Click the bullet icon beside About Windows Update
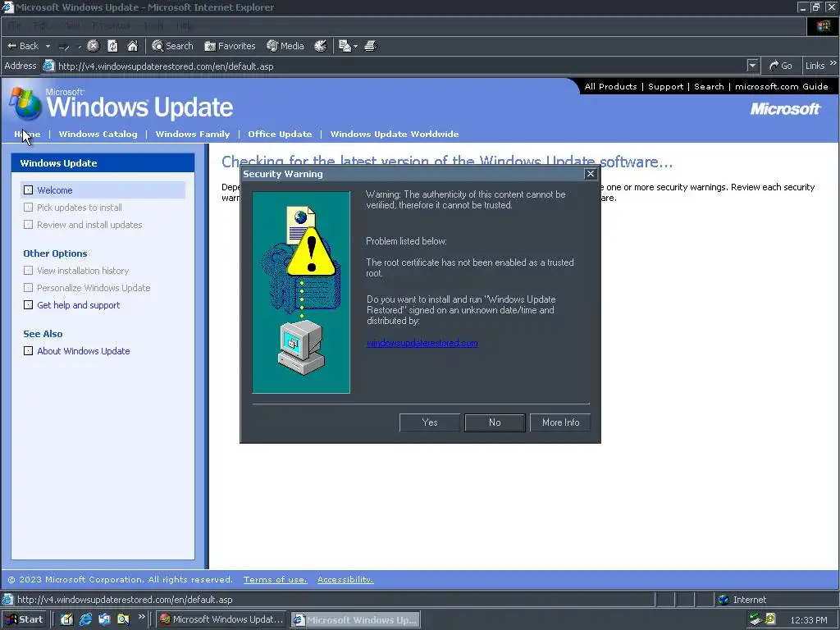The image size is (840, 630). pyautogui.click(x=29, y=351)
